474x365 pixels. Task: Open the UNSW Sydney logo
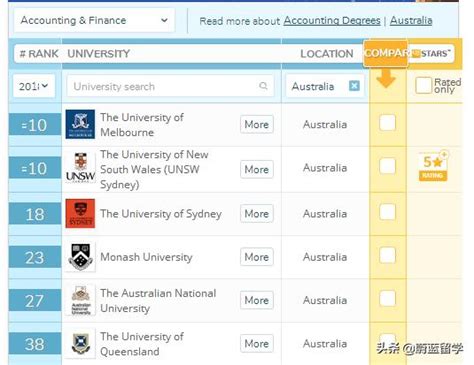pos(80,168)
